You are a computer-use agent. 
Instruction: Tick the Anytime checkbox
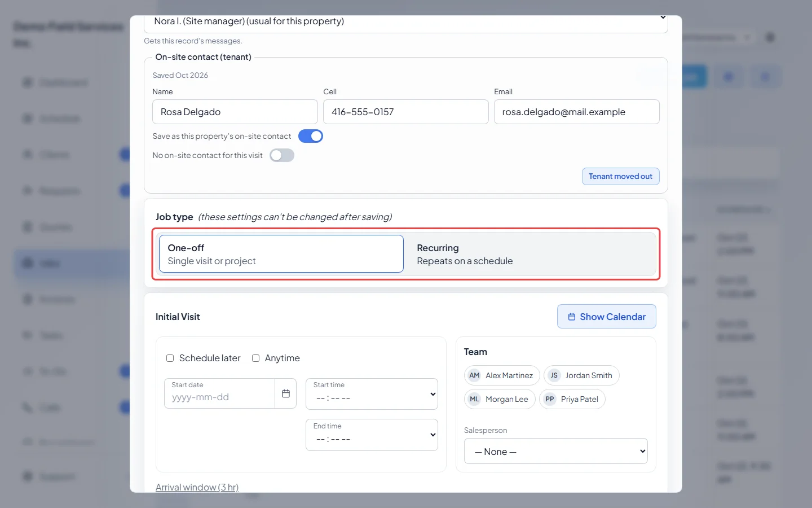pos(255,358)
